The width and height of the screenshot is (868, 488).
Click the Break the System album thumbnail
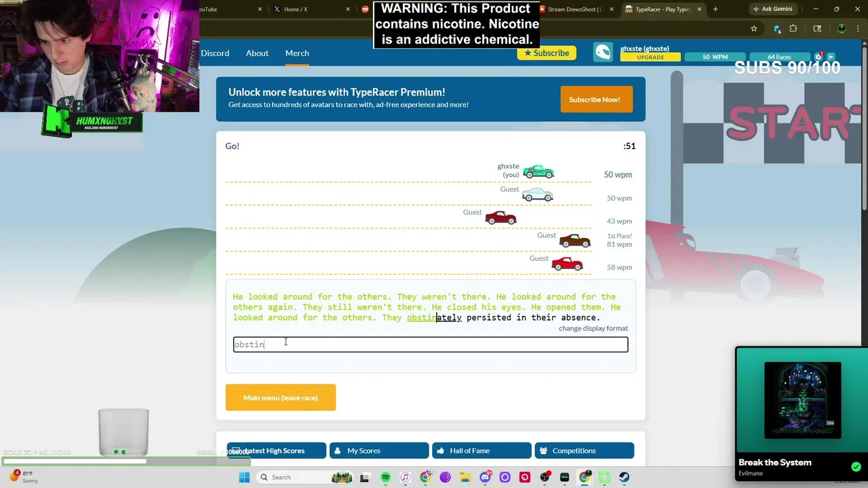[x=802, y=401]
